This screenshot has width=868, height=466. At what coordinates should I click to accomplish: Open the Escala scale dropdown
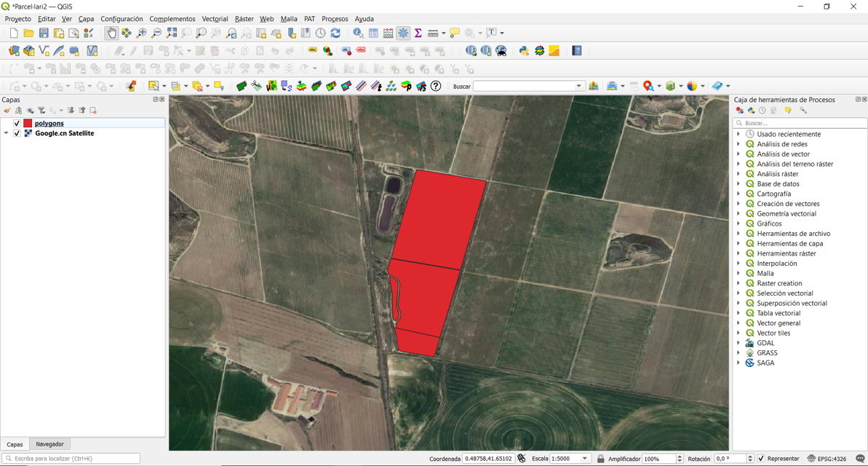[584, 459]
